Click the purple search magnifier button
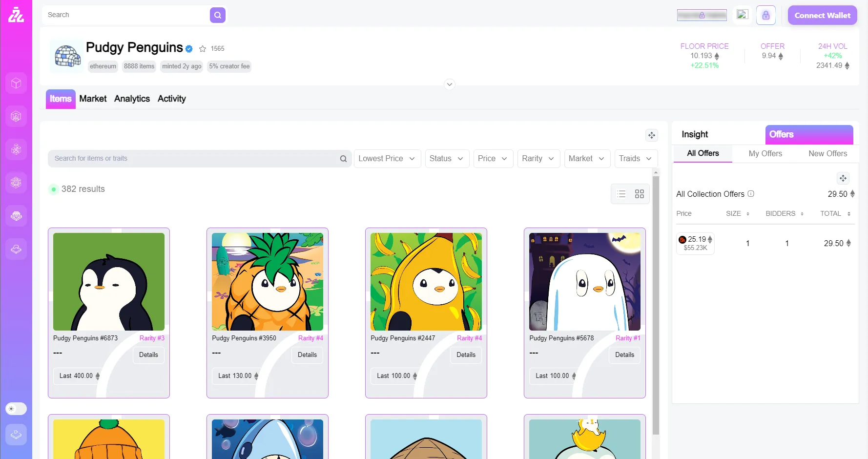This screenshot has height=459, width=868. (218, 15)
